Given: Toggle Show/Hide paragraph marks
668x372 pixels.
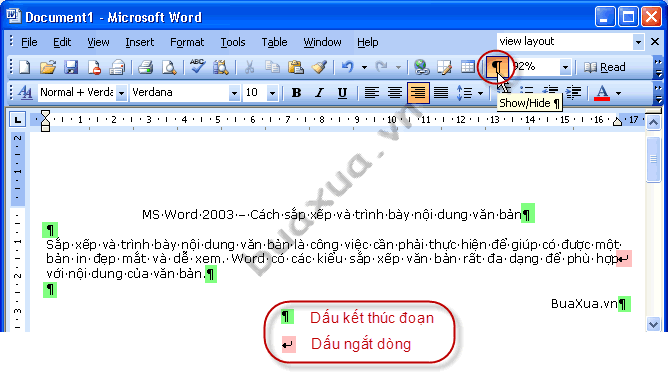Looking at the screenshot, I should [496, 67].
